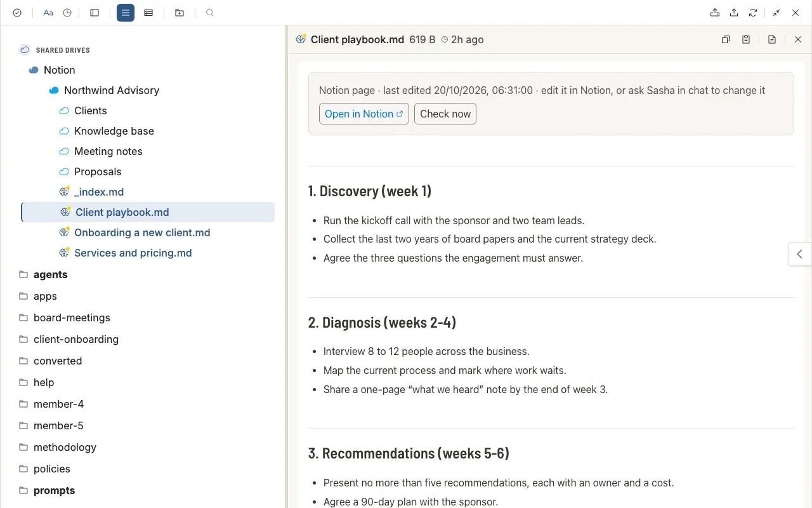812x508 pixels.
Task: Click the Onboarding a new client.md file icon
Action: point(64,232)
